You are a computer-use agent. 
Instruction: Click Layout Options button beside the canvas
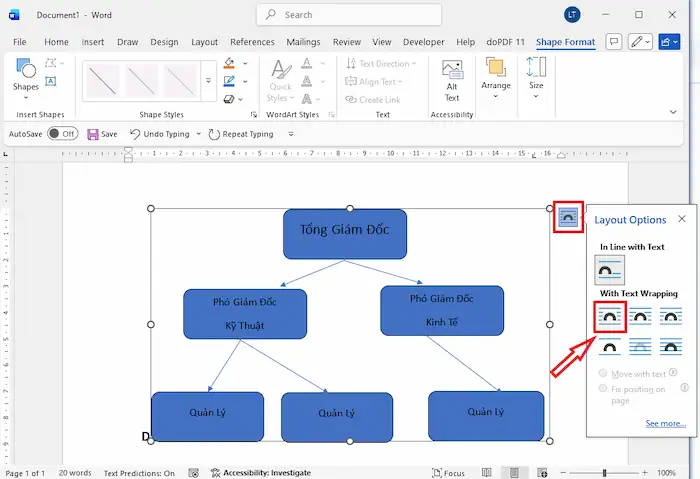(x=568, y=217)
